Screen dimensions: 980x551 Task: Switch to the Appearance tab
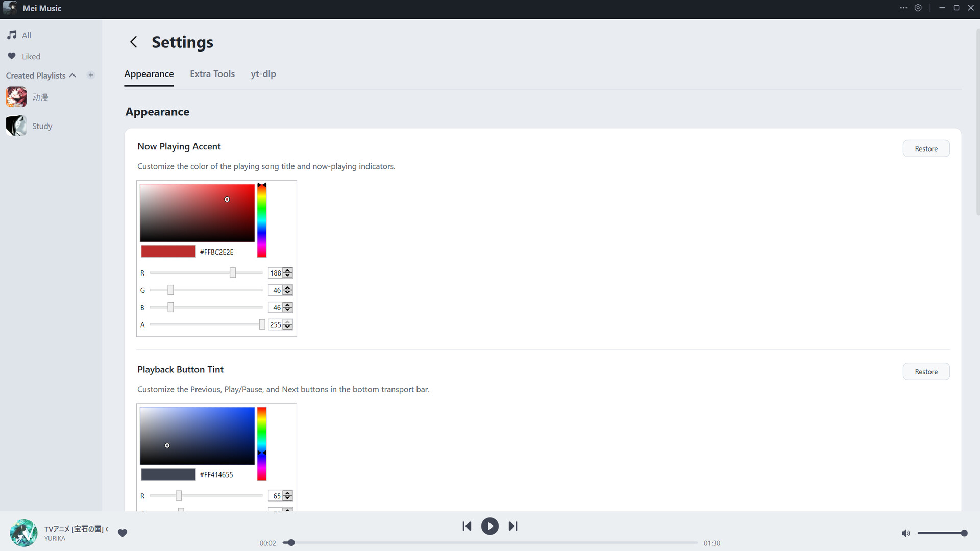tap(149, 74)
